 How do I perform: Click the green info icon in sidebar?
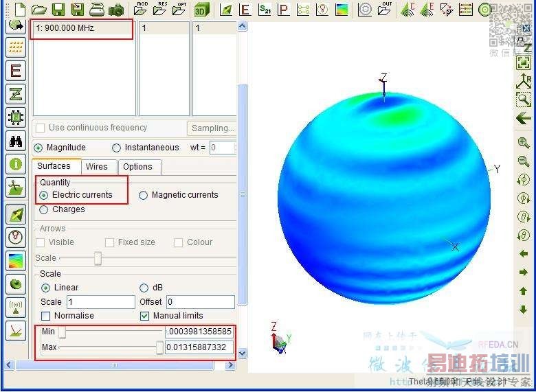tap(16, 164)
